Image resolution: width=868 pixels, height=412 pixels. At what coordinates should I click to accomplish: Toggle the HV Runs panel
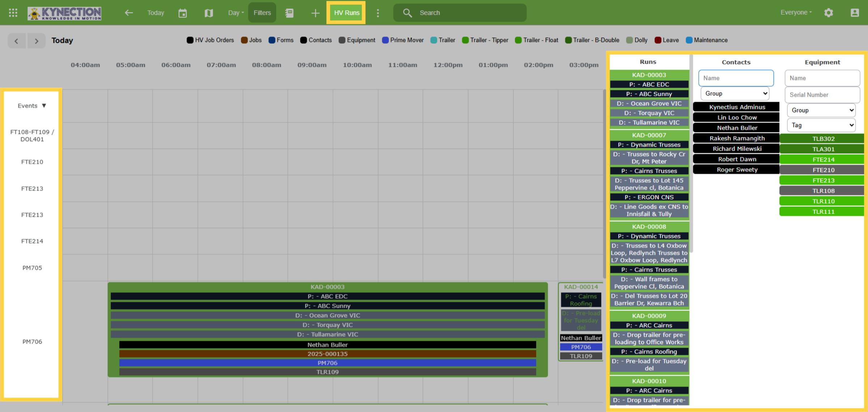coord(346,13)
